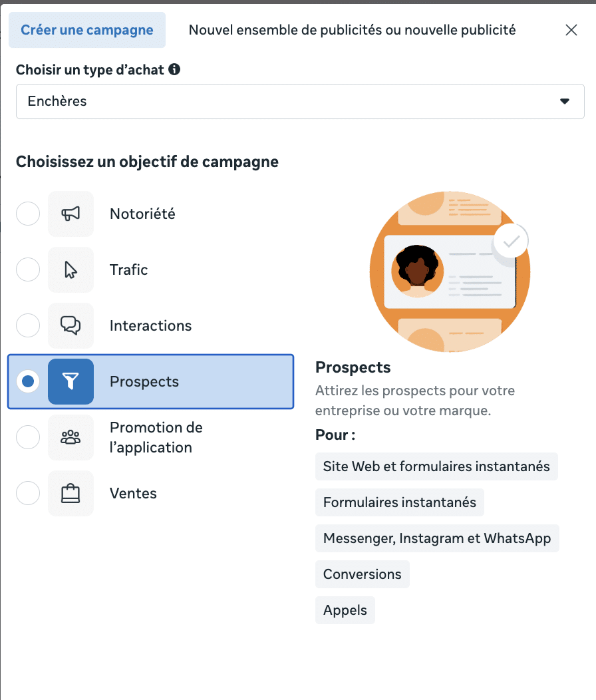Expand the purchase type combo box
596x700 pixels.
[299, 101]
